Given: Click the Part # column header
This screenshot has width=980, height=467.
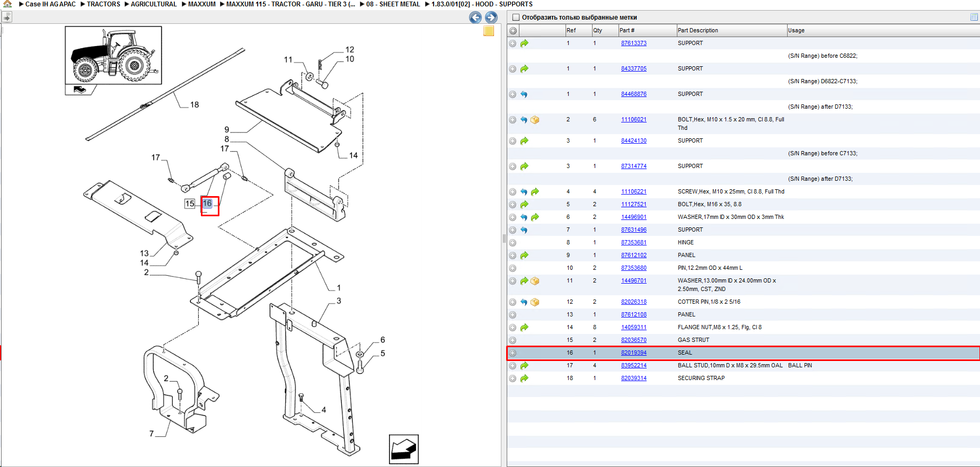Looking at the screenshot, I should (647, 31).
